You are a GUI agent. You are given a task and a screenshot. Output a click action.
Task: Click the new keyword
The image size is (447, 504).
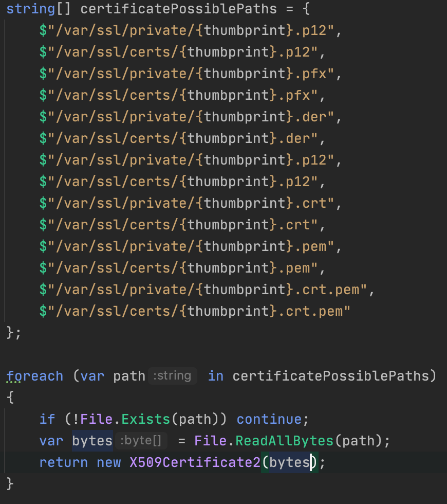pos(109,462)
